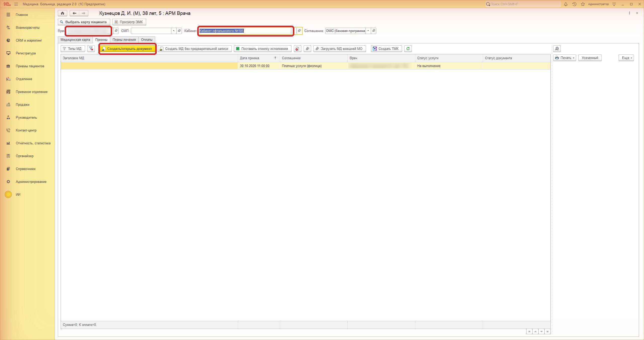Click the search field Поиск Ctrl+Shift+F
This screenshot has height=340, width=644.
(x=523, y=4)
